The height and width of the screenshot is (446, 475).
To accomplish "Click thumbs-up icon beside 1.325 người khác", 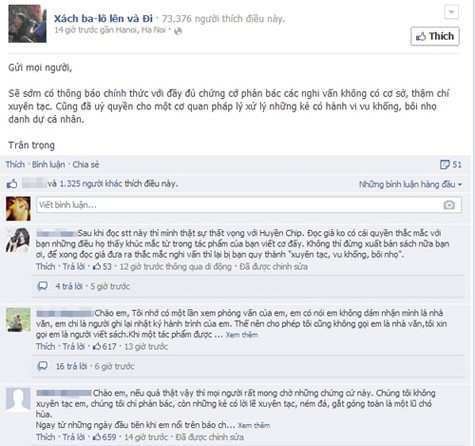I will coord(12,184).
